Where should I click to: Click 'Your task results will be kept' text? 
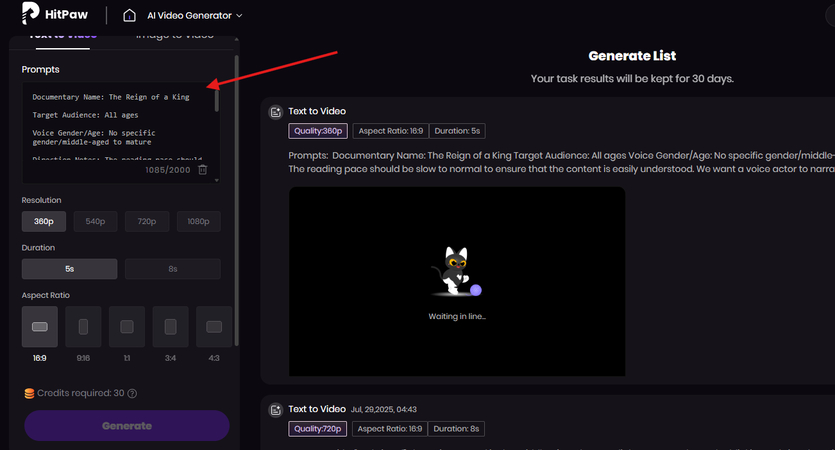(x=632, y=79)
